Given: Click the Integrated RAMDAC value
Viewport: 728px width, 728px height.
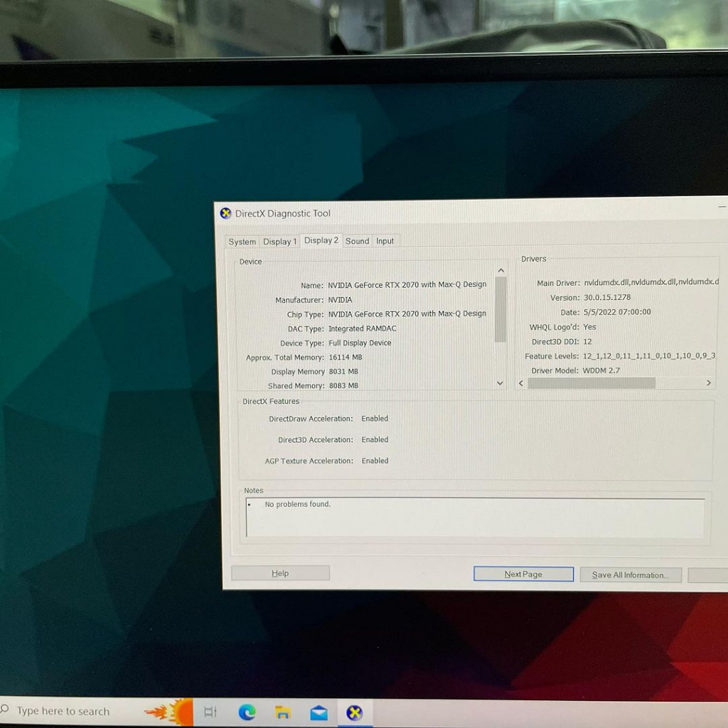Looking at the screenshot, I should [363, 328].
